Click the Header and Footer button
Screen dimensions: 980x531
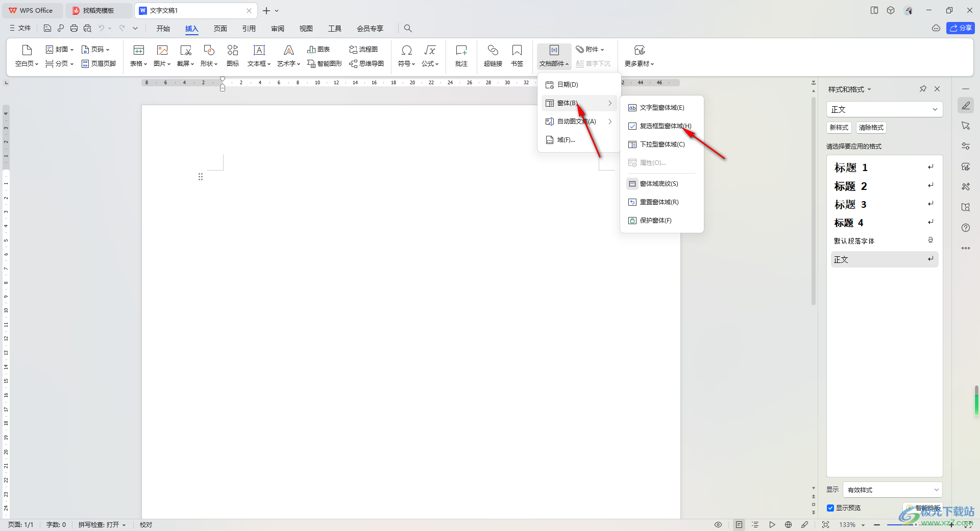99,64
